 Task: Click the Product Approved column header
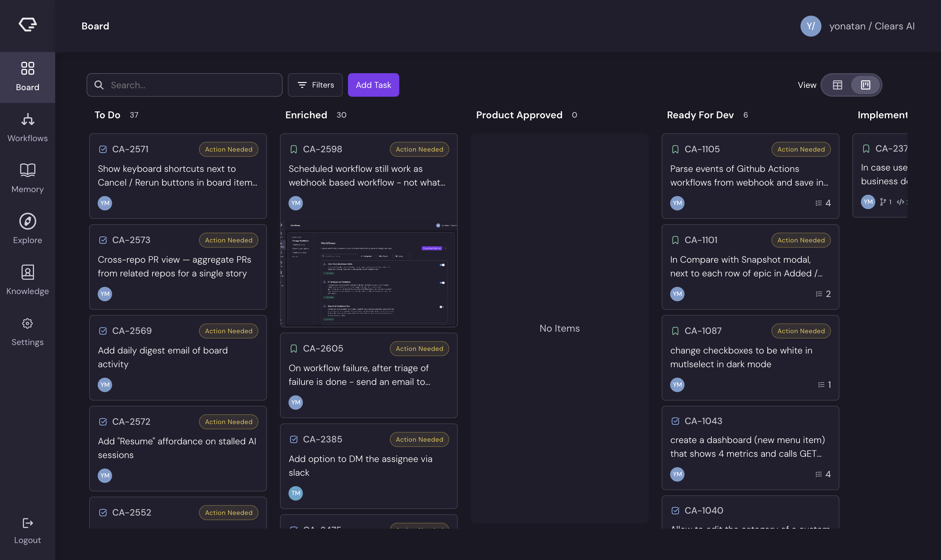519,115
